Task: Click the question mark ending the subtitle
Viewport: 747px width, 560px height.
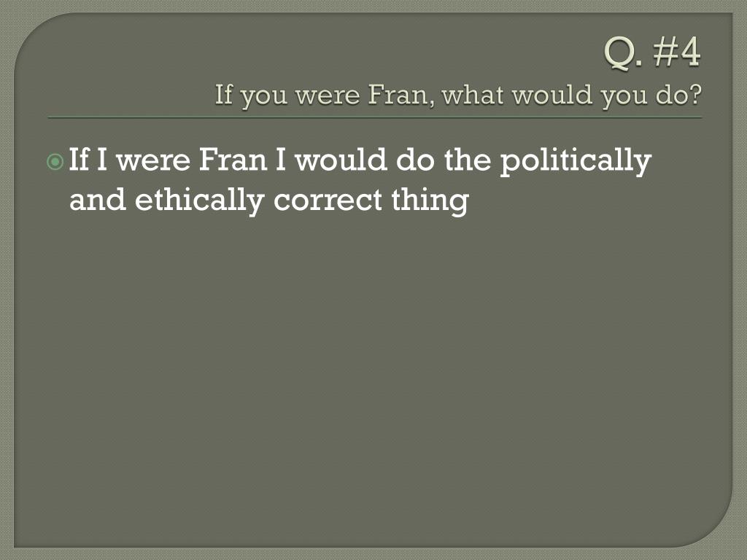Action: [695, 95]
